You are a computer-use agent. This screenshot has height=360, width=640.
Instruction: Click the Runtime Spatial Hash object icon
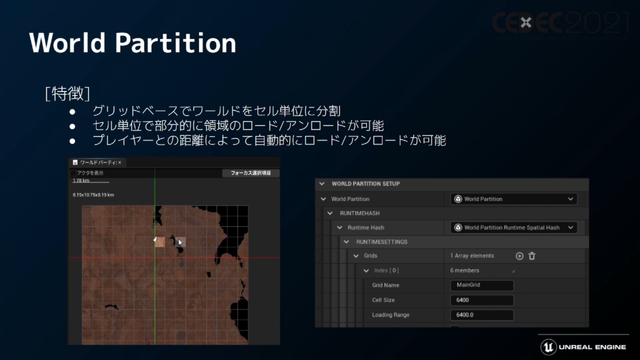coord(458,227)
